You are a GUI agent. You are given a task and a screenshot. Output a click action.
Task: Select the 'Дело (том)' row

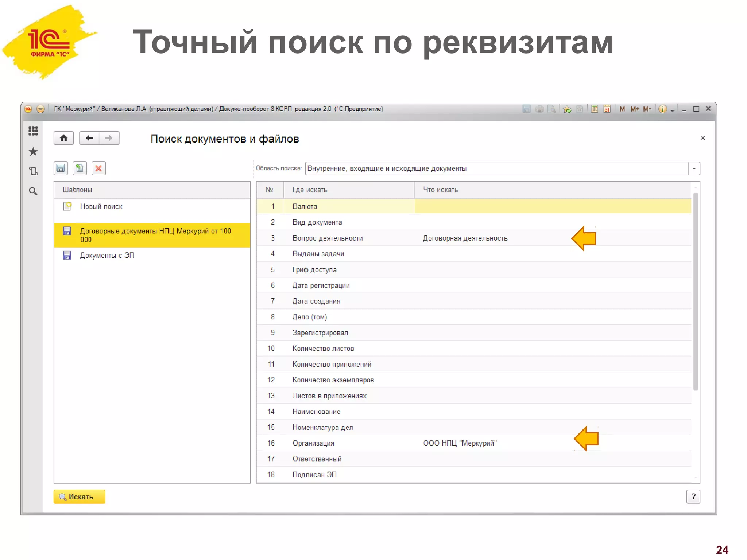coord(474,317)
